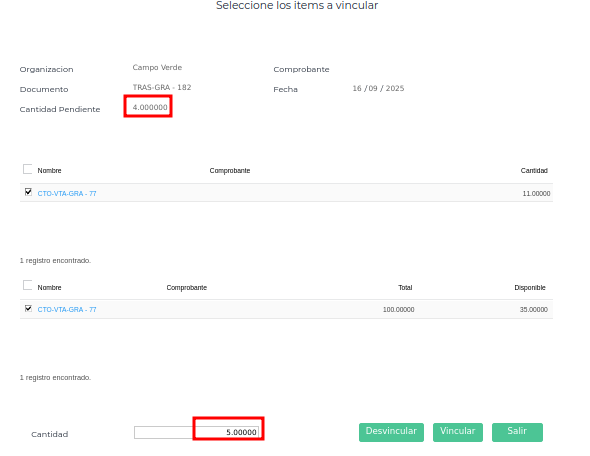Click the Vincular button

[458, 432]
